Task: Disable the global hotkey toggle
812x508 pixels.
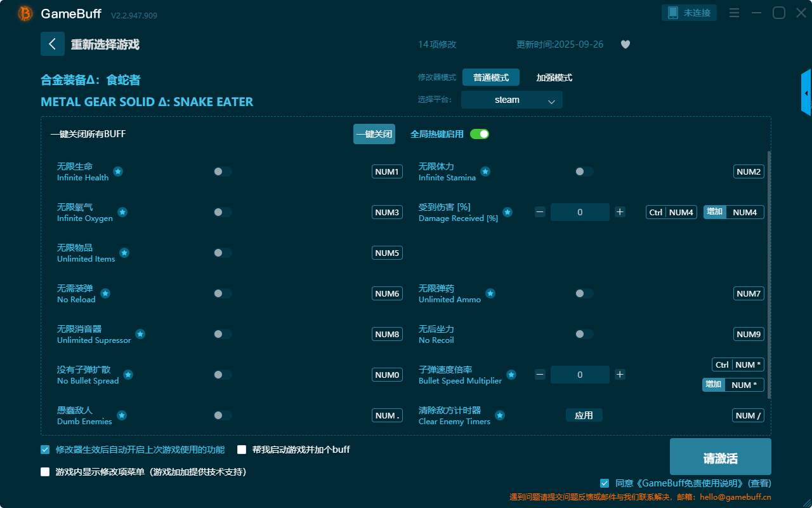Action: tap(480, 134)
